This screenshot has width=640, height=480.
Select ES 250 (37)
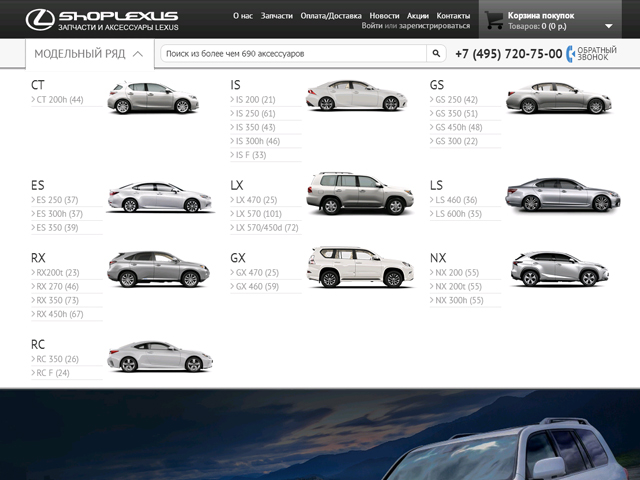click(x=57, y=200)
